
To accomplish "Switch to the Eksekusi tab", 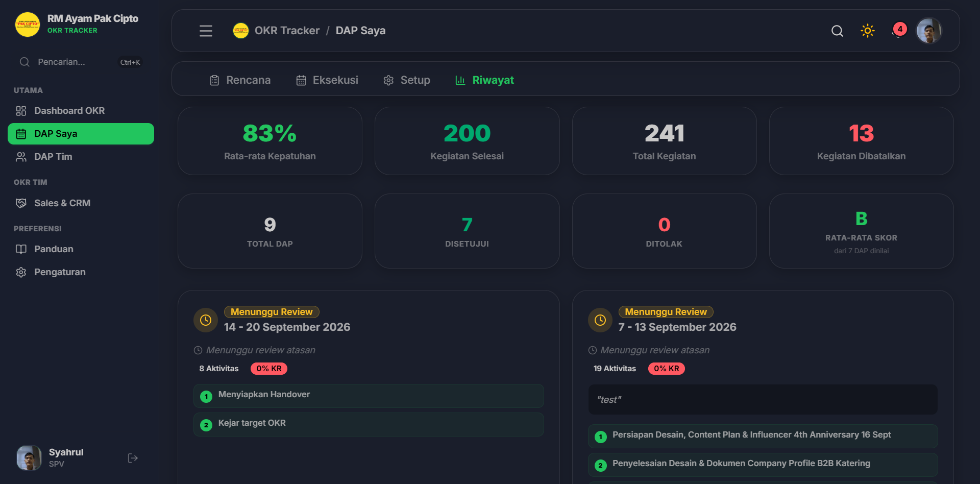I will pyautogui.click(x=327, y=80).
